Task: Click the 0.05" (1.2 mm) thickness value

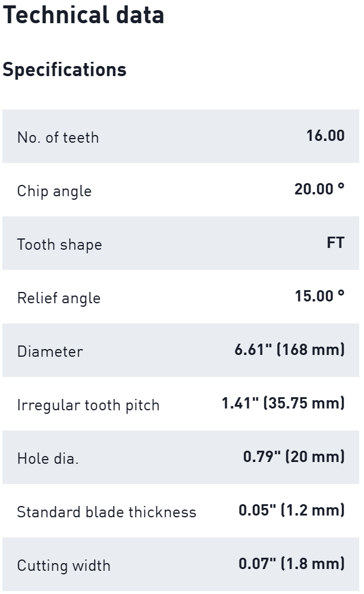Action: [x=291, y=510]
